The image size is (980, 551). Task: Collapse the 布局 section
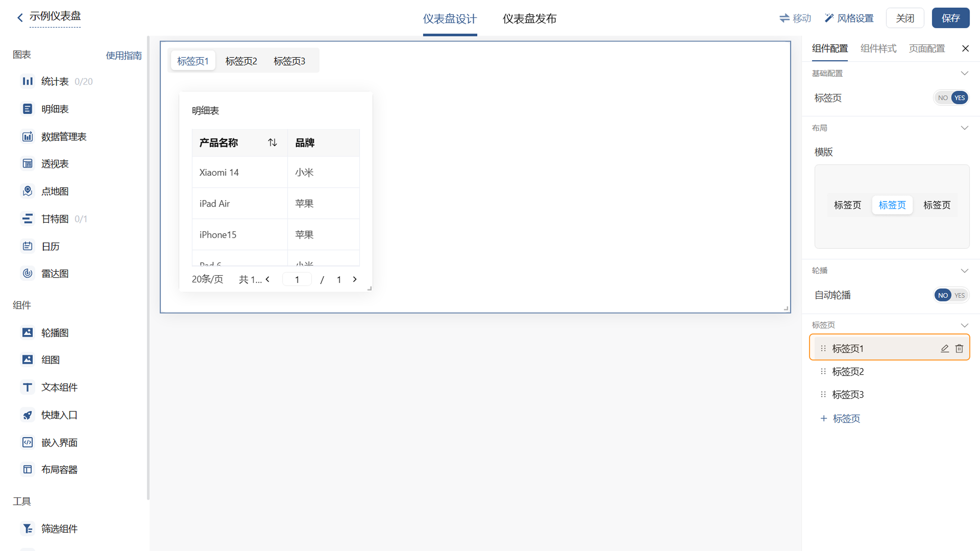pyautogui.click(x=964, y=128)
